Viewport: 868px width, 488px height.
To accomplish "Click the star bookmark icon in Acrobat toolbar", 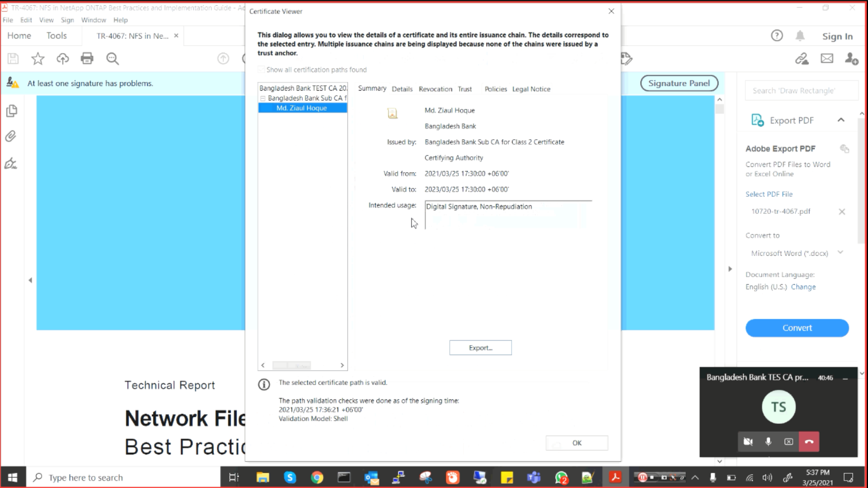I will pos(37,58).
